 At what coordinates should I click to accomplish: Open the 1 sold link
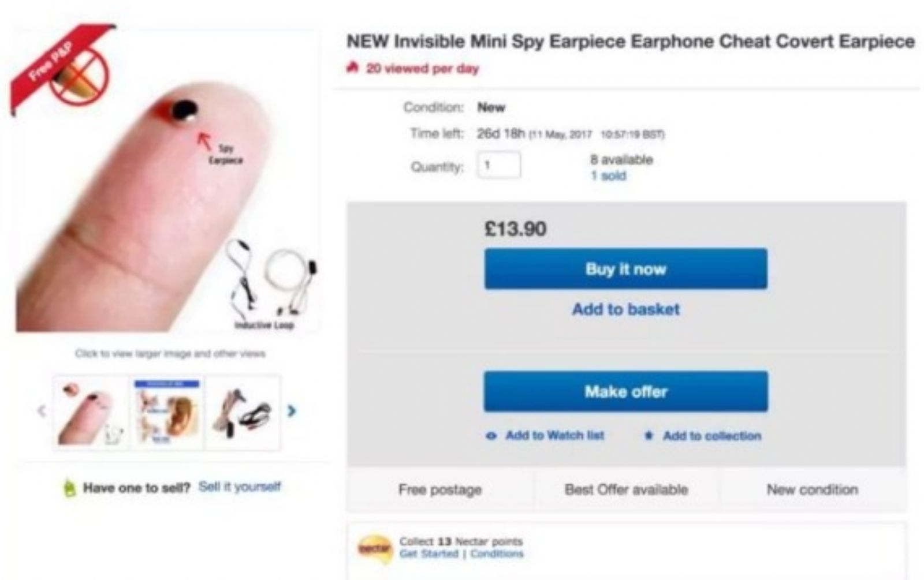[608, 175]
